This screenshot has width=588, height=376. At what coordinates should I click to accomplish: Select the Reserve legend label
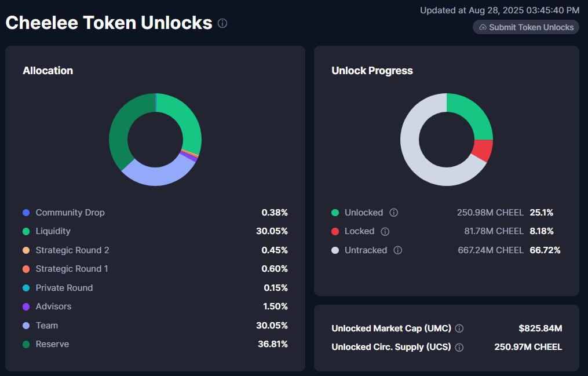[52, 344]
